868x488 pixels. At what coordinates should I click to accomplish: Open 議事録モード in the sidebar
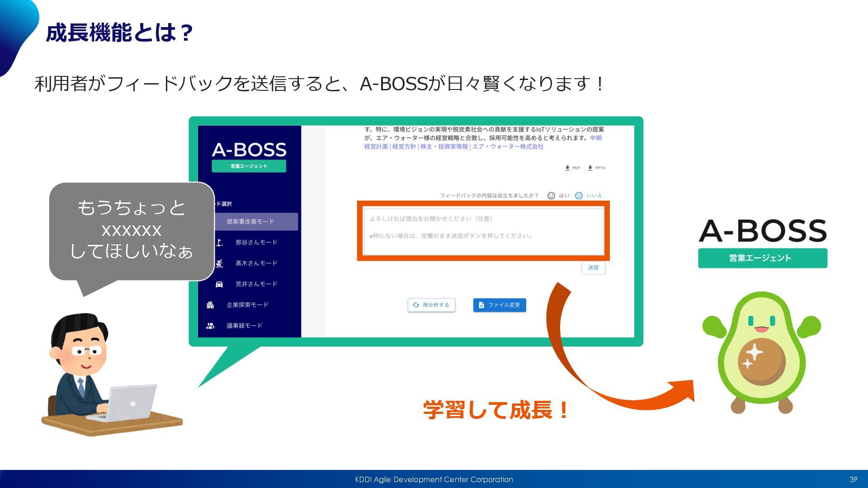pyautogui.click(x=244, y=326)
